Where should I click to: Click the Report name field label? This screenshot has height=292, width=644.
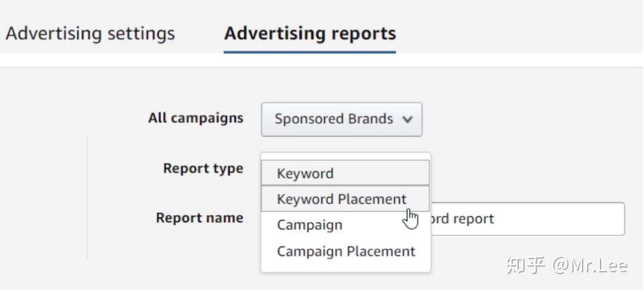pos(199,218)
